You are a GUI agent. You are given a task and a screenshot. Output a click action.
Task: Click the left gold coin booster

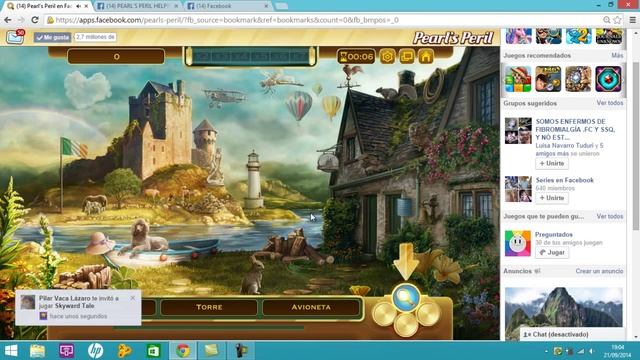(383, 313)
